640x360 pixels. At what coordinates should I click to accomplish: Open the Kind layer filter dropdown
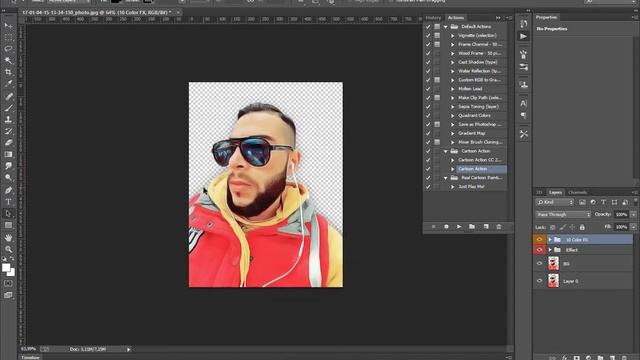(x=554, y=202)
